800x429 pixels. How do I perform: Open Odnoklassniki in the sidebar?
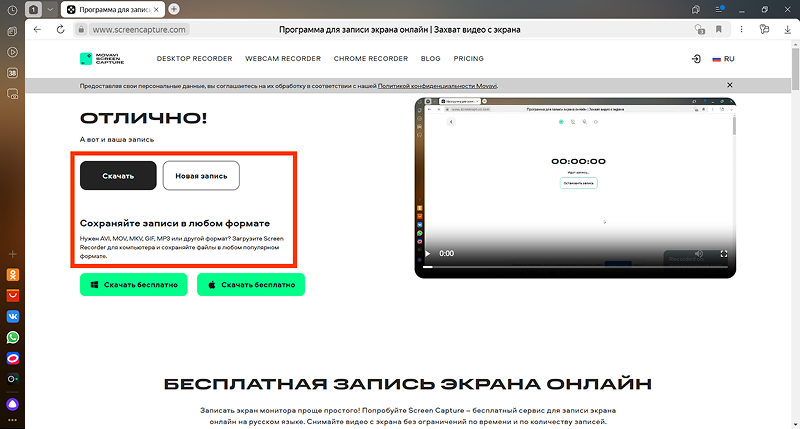pos(13,275)
